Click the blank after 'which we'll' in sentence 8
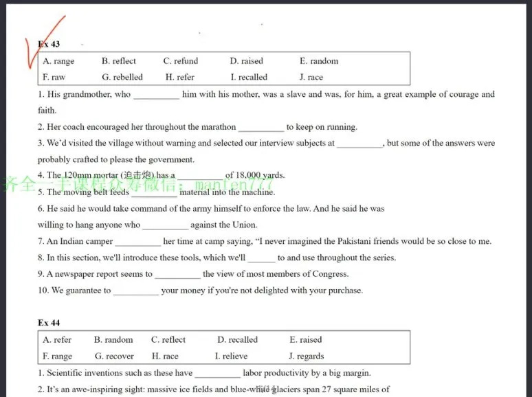532x397 pixels. point(262,258)
